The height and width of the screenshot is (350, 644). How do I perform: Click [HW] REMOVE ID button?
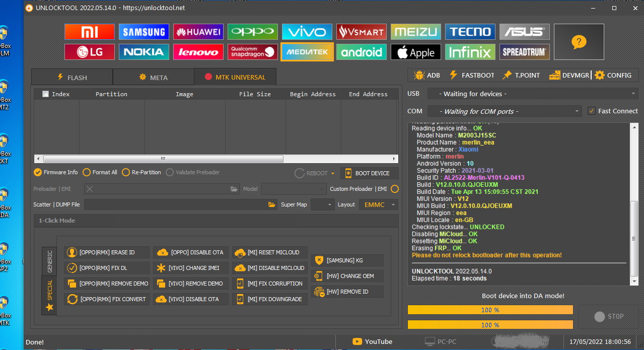(x=347, y=292)
